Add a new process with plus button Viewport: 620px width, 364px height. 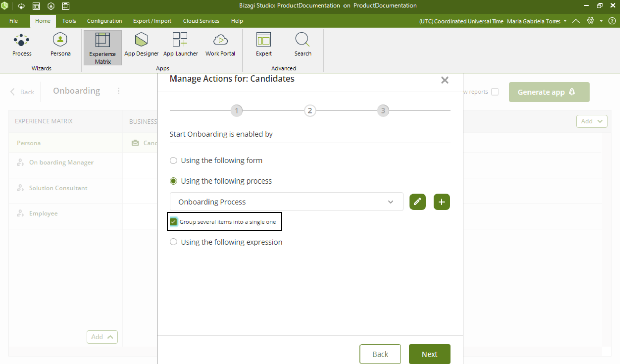tap(441, 202)
